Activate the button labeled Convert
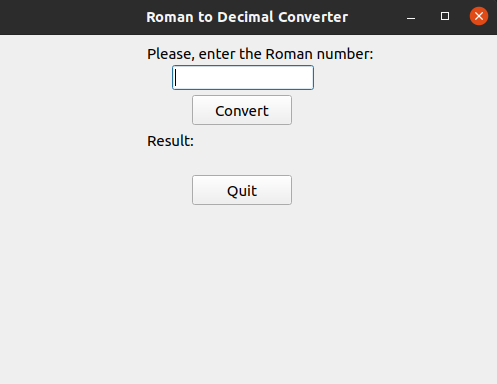The height and width of the screenshot is (384, 497). click(242, 110)
